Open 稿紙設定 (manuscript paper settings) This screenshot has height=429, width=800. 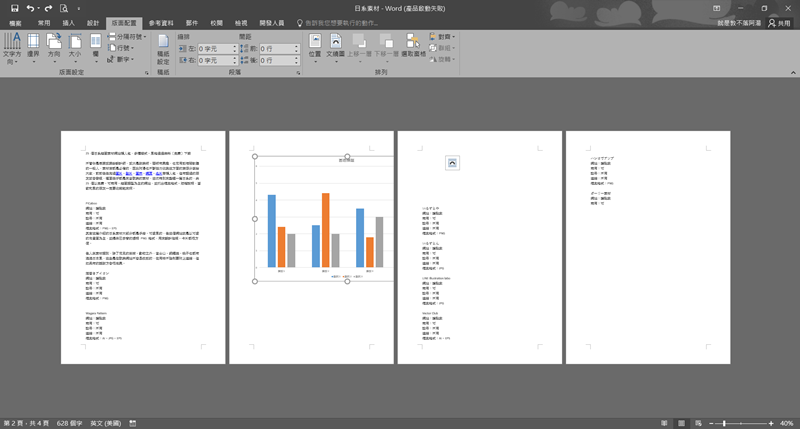coord(163,50)
